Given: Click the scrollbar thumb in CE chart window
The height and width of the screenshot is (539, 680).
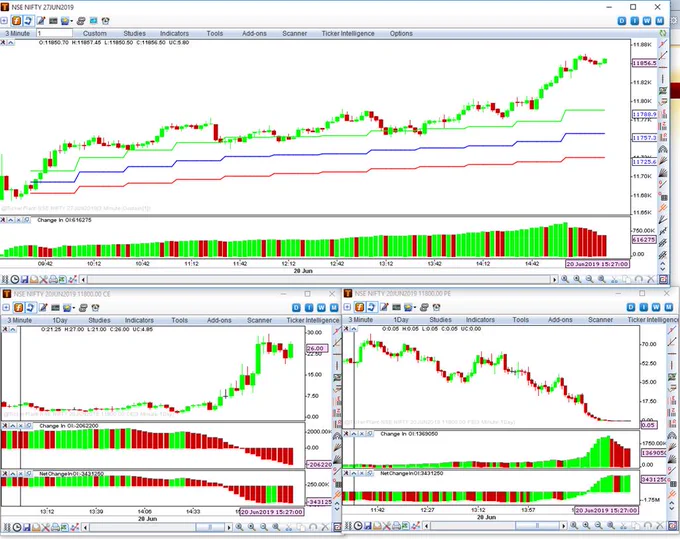Looking at the screenshot, I should (210, 527).
